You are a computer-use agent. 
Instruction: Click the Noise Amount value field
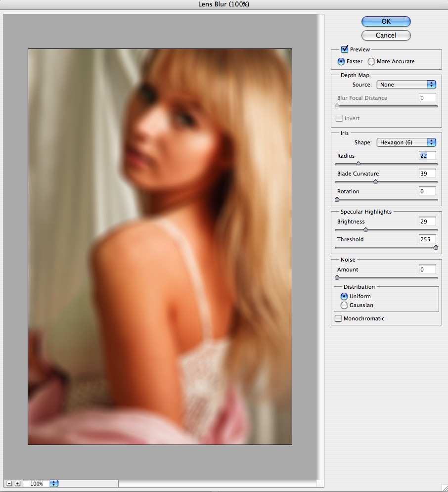point(427,269)
